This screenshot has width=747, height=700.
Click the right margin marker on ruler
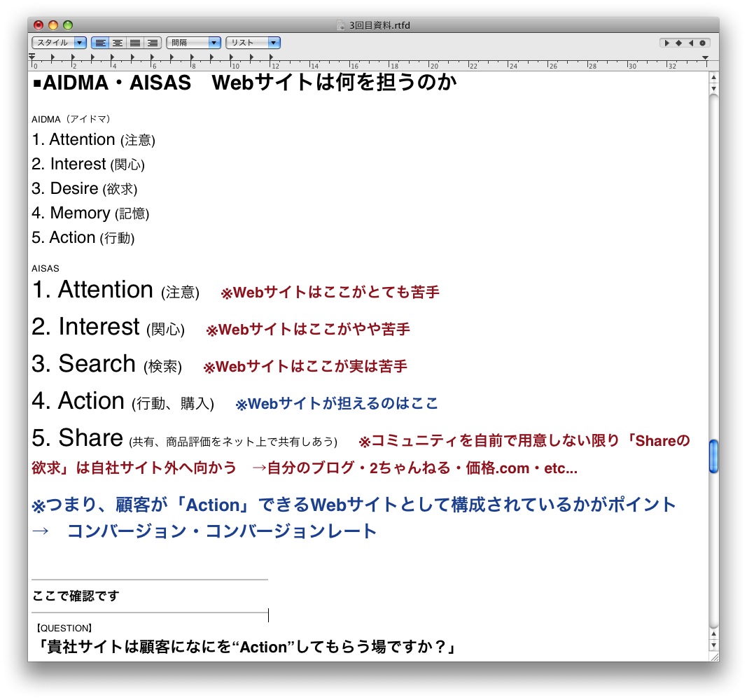[705, 58]
